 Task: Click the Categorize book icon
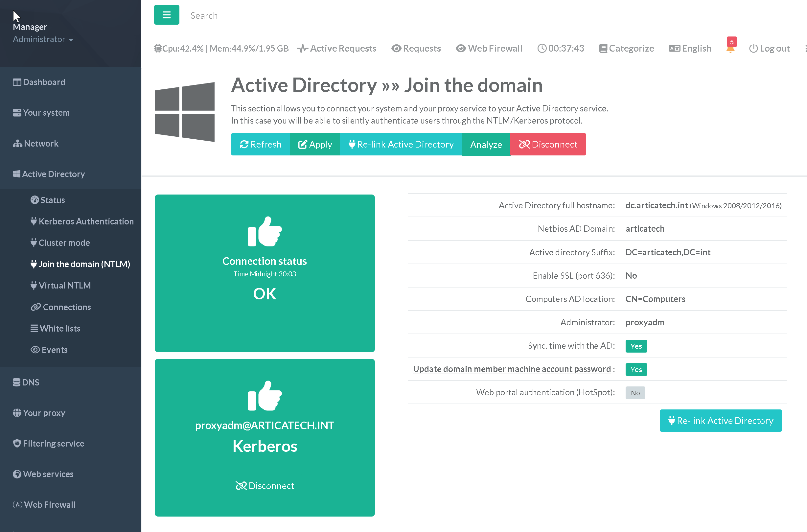click(603, 49)
